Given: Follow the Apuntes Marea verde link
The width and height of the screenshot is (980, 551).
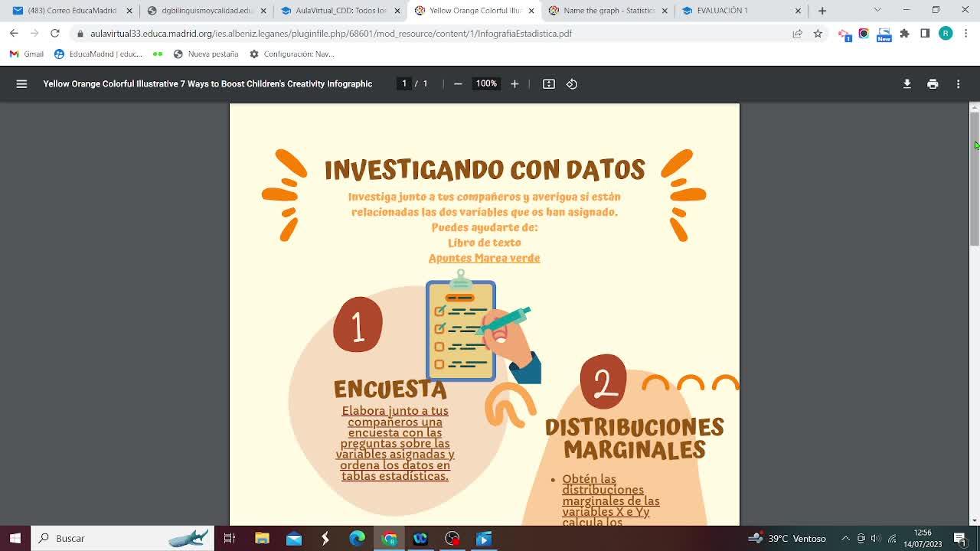Looking at the screenshot, I should click(x=485, y=258).
